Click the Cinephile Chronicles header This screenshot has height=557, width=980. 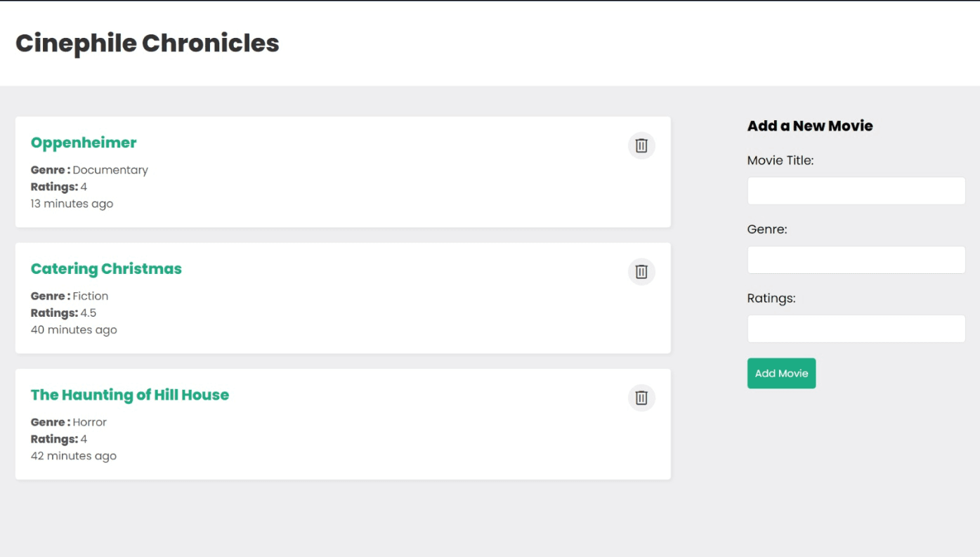(148, 44)
